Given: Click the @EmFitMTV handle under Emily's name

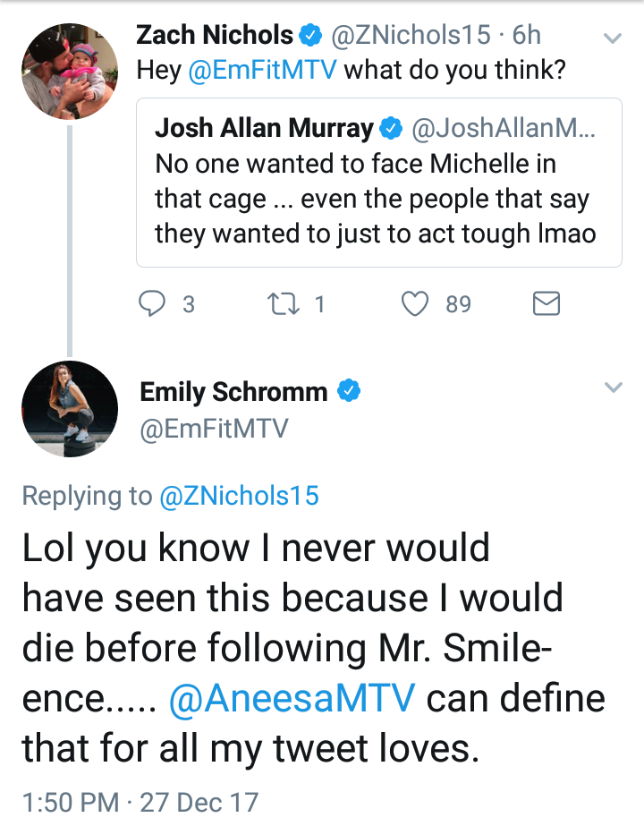Looking at the screenshot, I should (x=215, y=429).
